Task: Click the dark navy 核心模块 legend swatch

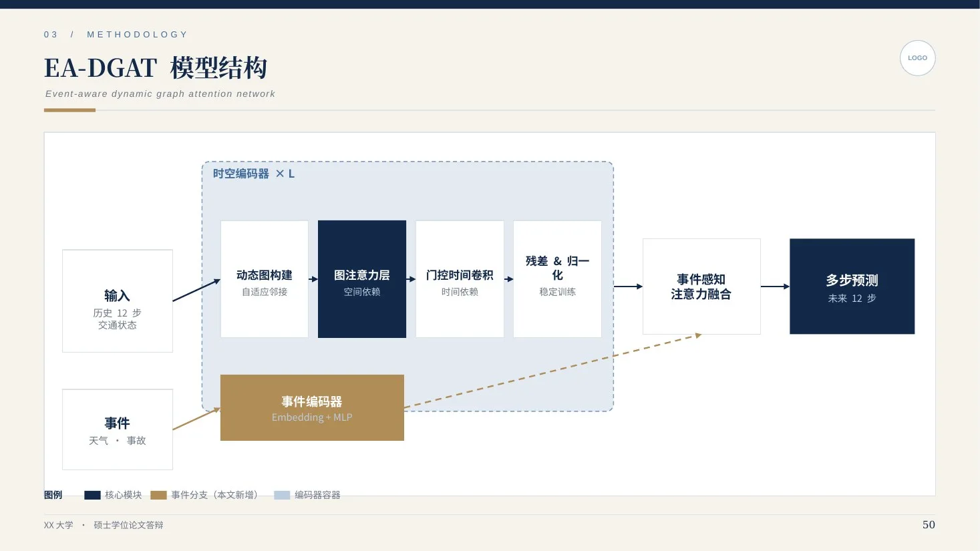Action: click(x=92, y=495)
